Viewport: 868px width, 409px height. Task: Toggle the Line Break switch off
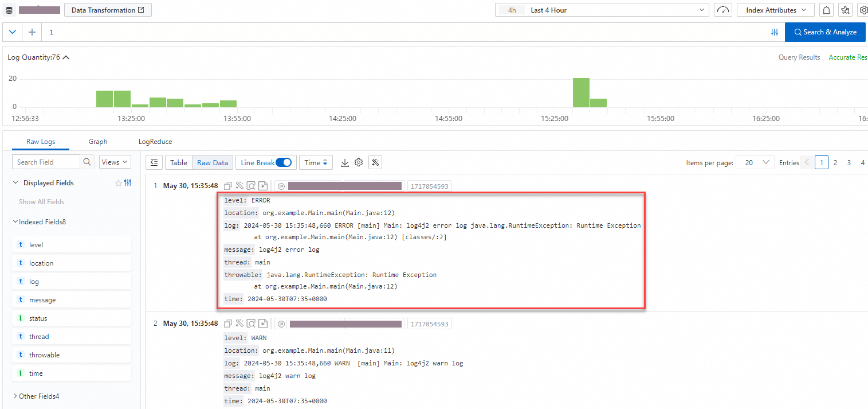tap(284, 163)
